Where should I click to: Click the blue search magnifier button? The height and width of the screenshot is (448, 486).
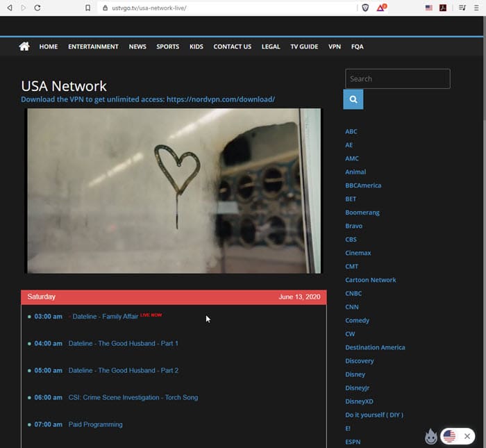pyautogui.click(x=353, y=99)
